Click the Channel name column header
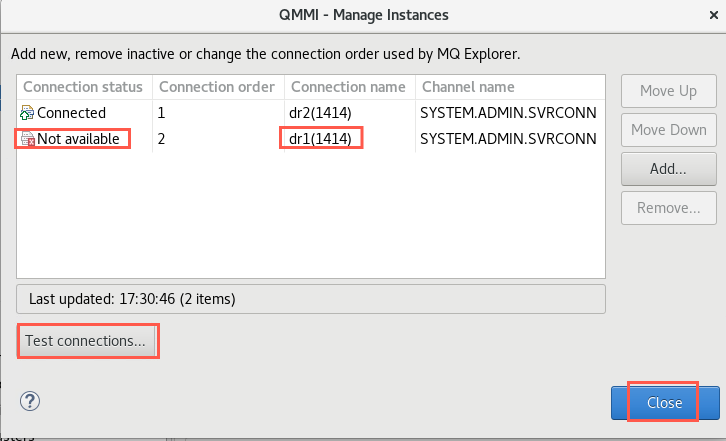 (x=510, y=87)
